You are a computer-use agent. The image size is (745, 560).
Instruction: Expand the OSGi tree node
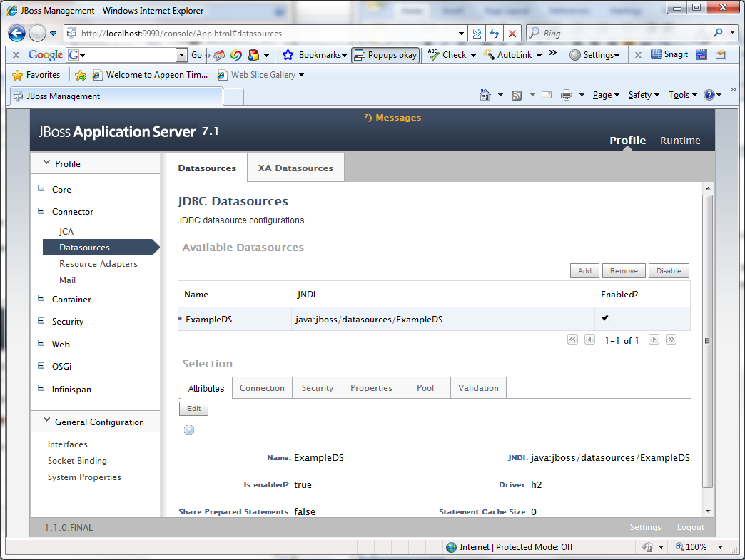tap(41, 366)
